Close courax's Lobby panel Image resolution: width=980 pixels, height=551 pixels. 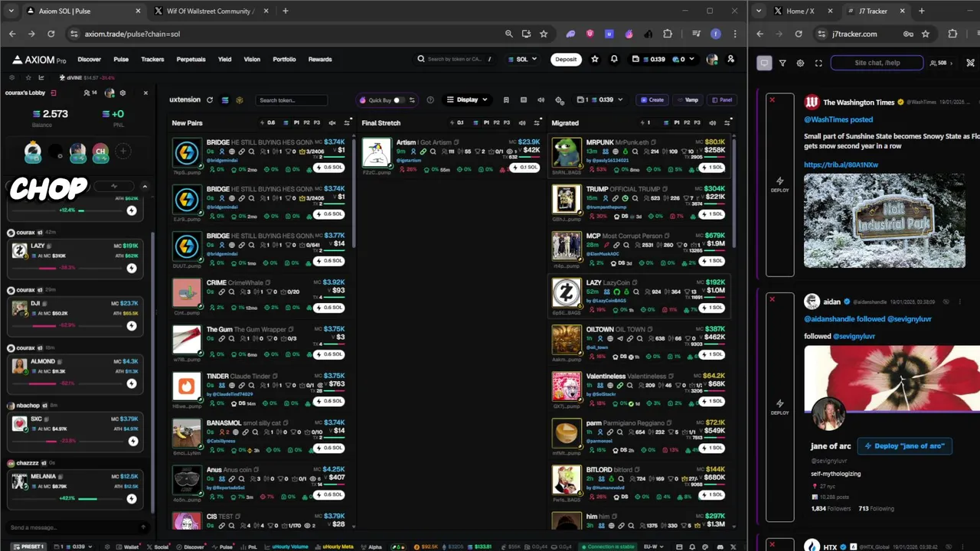click(x=145, y=93)
